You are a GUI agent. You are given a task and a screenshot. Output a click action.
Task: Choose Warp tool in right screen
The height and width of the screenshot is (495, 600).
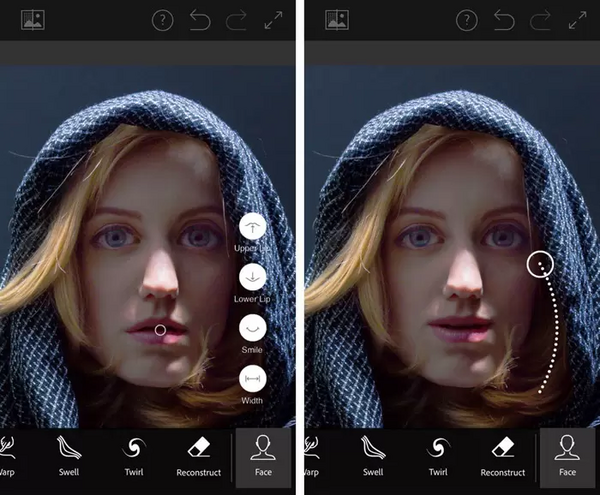[x=311, y=456]
